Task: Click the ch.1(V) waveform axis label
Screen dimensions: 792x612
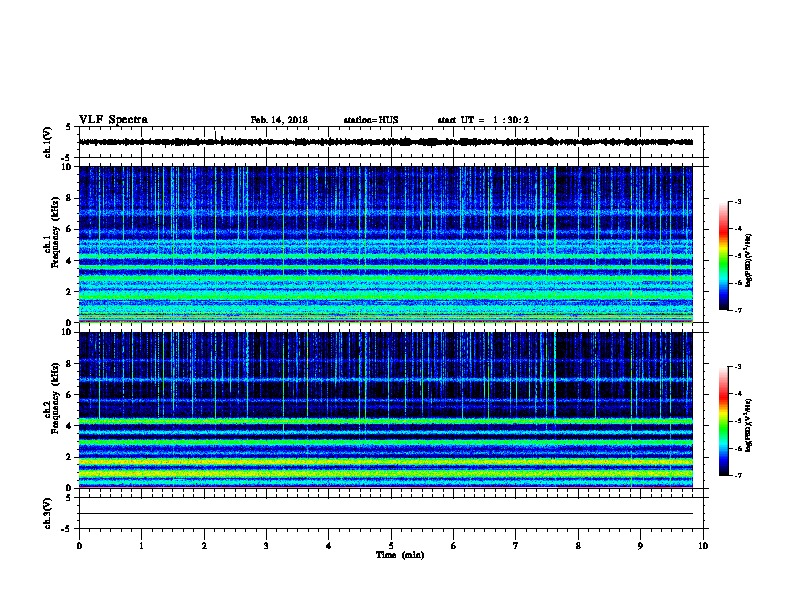Action: [x=47, y=142]
